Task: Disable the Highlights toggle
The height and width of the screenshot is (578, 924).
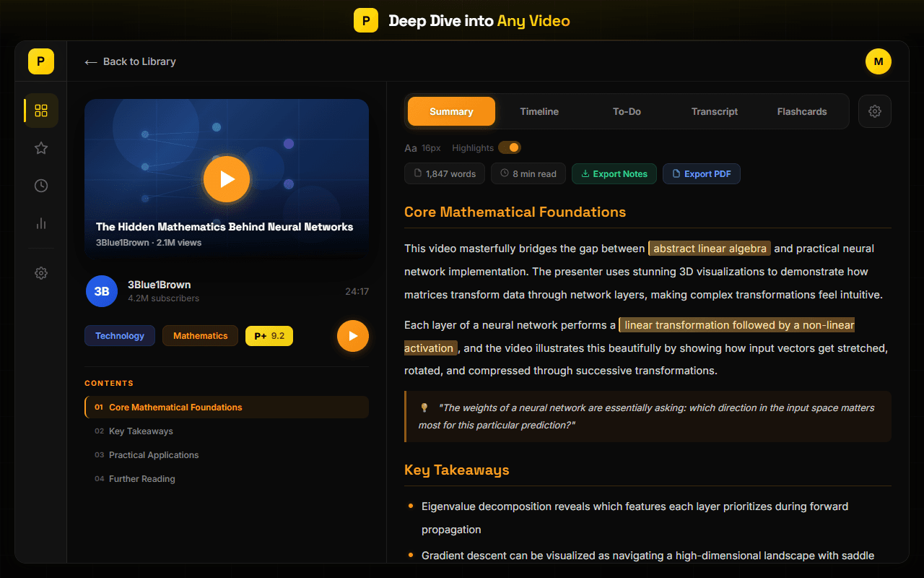Action: pyautogui.click(x=510, y=147)
